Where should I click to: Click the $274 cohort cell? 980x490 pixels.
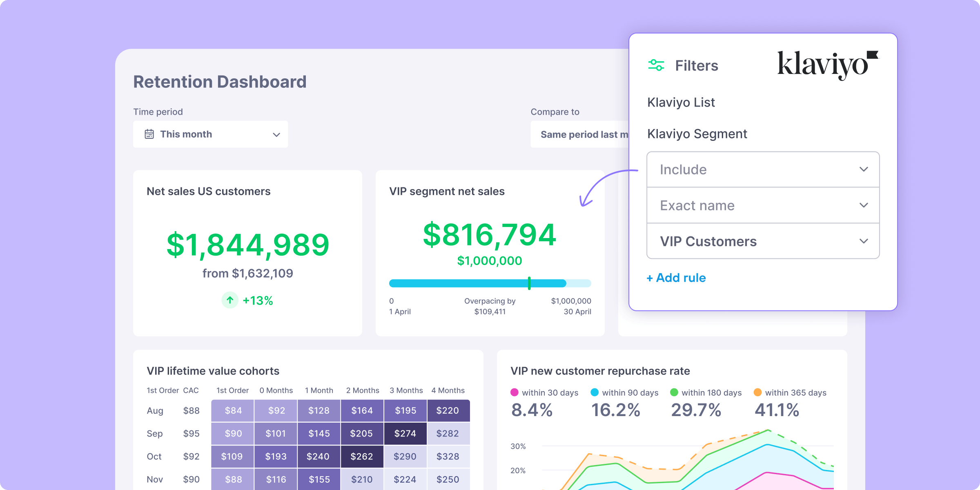point(405,433)
